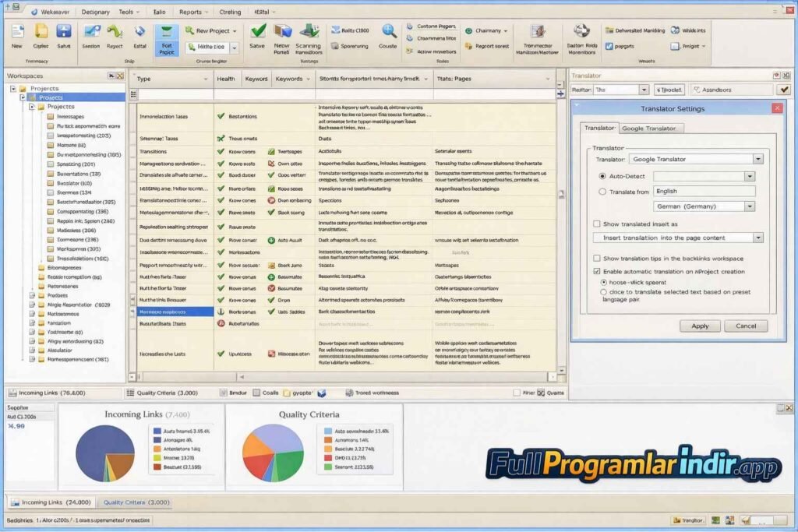
Task: Enable Show translation tips in backlinks workspace
Action: tap(597, 259)
